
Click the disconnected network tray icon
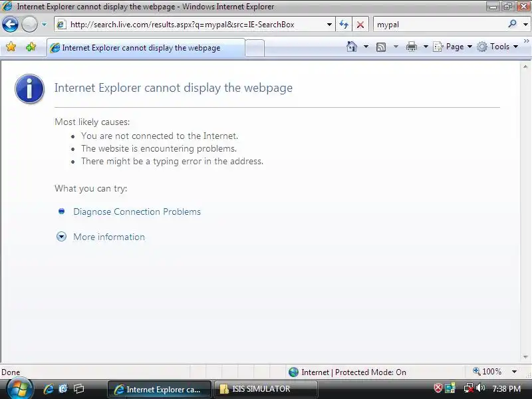(469, 388)
